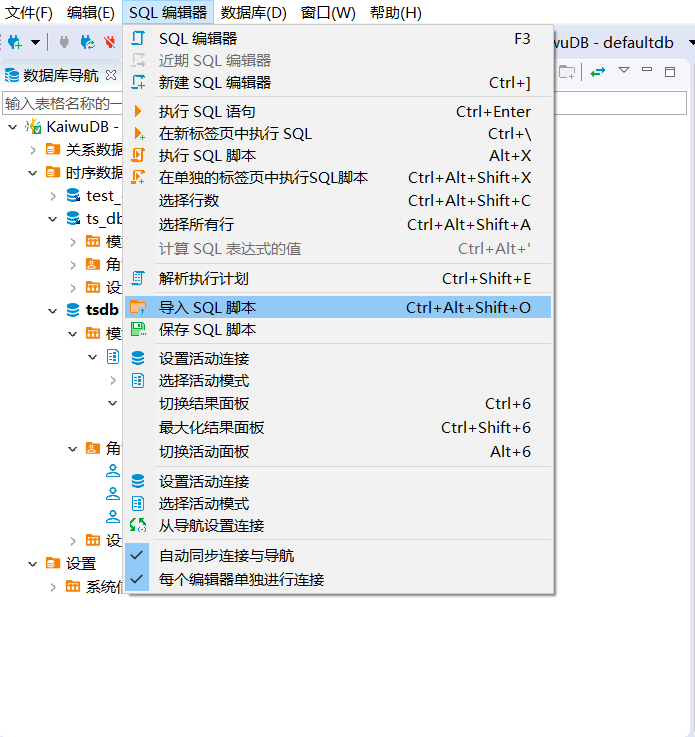This screenshot has height=737, width=695.
Task: Choose 执行 SQL 语句 from menu
Action: click(207, 111)
